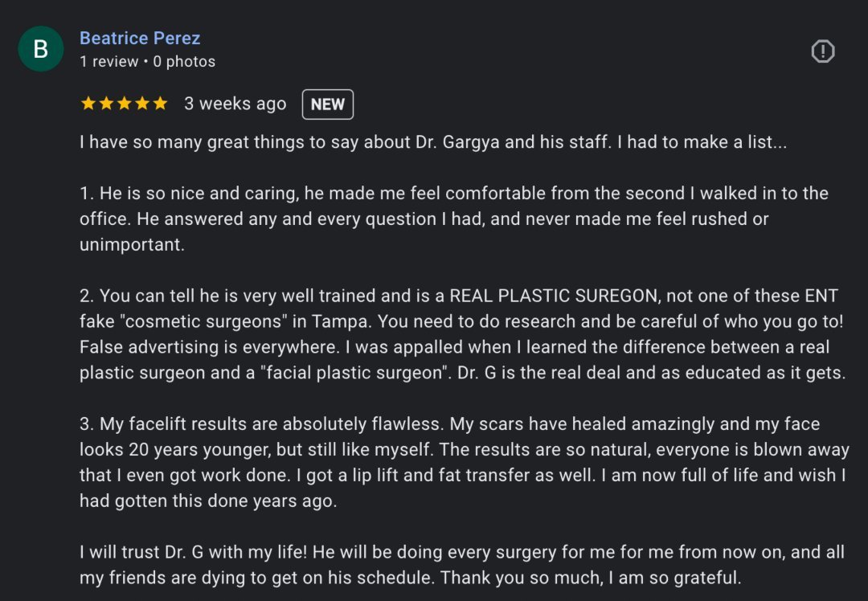Click the second yellow rating star

[106, 104]
